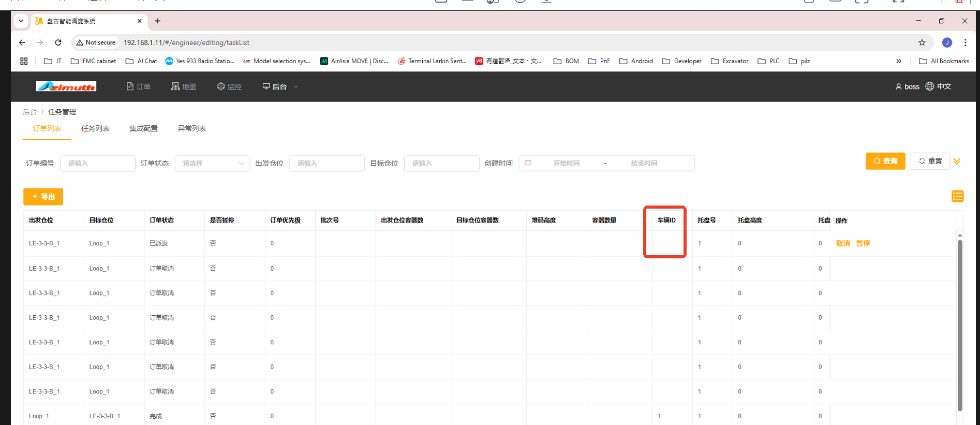
Task: Click the language globe icon
Action: point(930,86)
